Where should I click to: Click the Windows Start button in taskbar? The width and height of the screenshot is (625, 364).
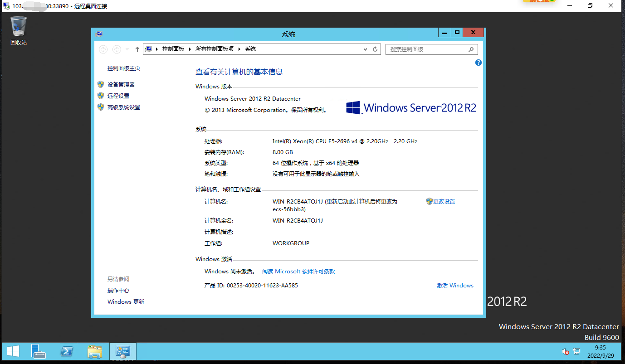pyautogui.click(x=13, y=351)
